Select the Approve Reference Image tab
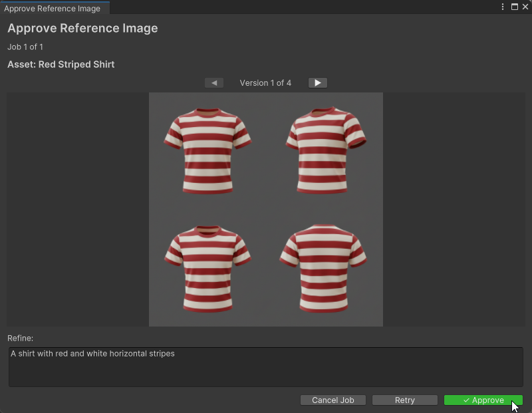The image size is (532, 413). point(53,9)
